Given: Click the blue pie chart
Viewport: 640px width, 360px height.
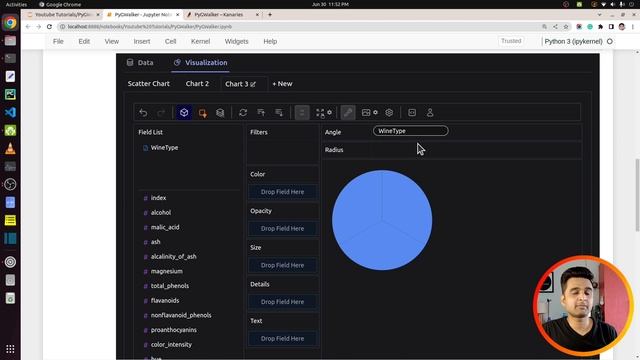Looking at the screenshot, I should click(382, 220).
